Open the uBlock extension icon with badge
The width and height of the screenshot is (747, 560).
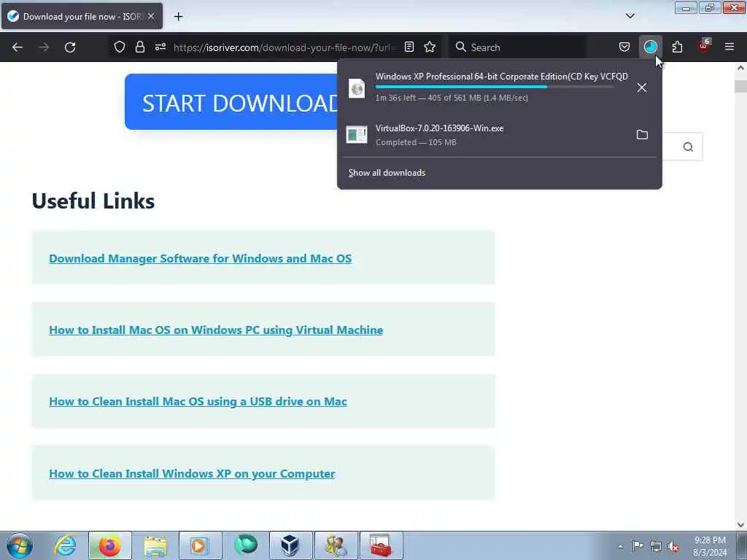tap(704, 46)
